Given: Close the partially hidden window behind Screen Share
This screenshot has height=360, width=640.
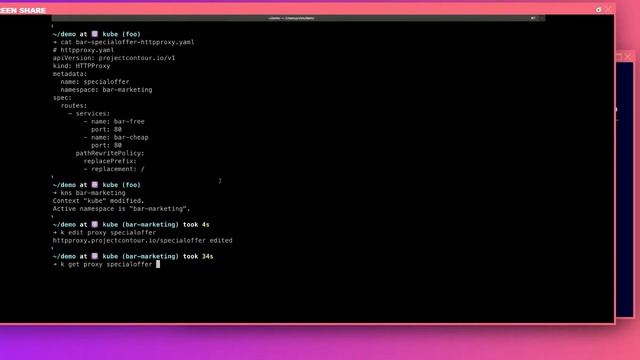Looking at the screenshot, I should click(628, 56).
